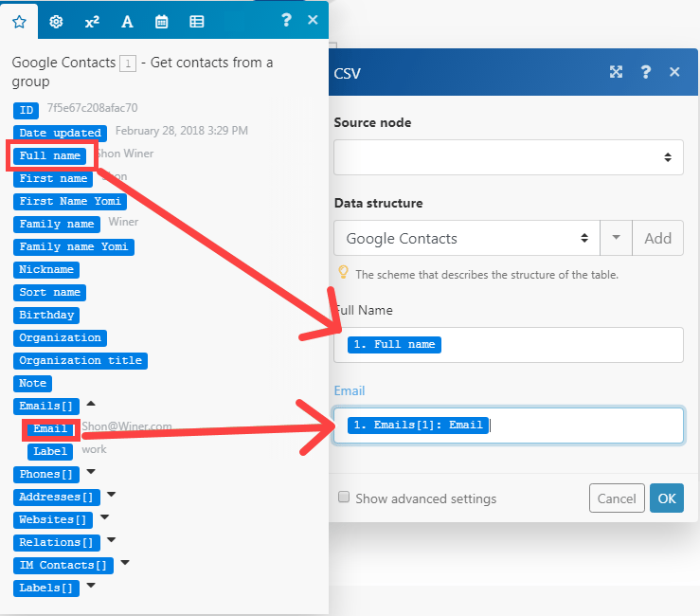Select the Emails[] array pill

(x=46, y=407)
